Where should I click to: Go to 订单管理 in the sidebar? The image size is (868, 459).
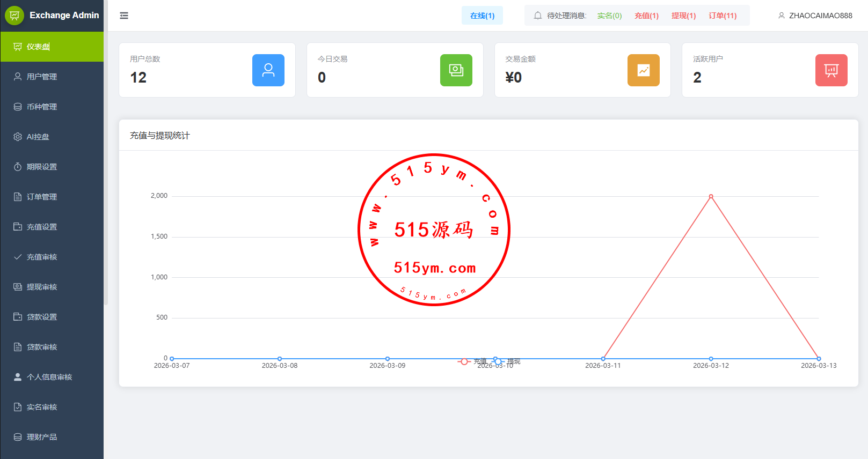42,197
